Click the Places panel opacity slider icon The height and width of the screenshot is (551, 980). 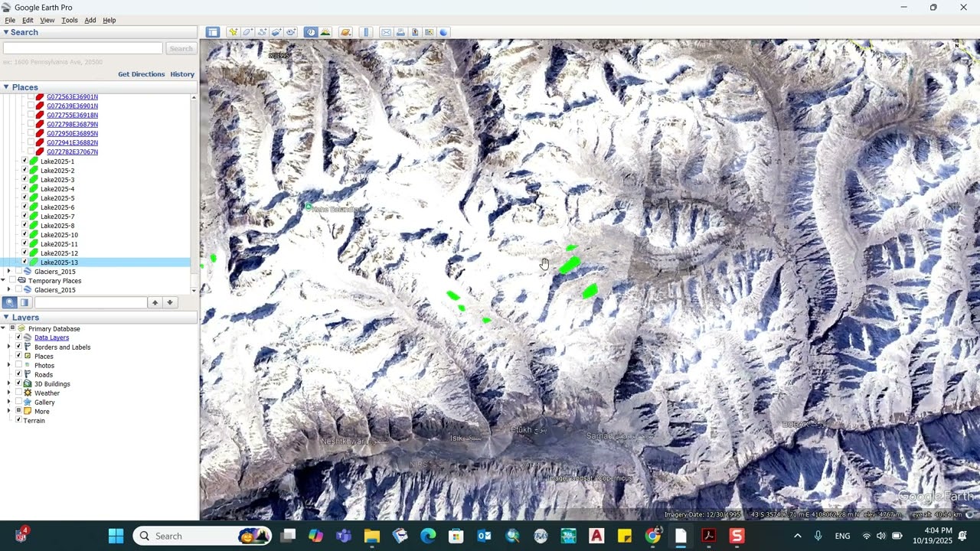[x=24, y=302]
